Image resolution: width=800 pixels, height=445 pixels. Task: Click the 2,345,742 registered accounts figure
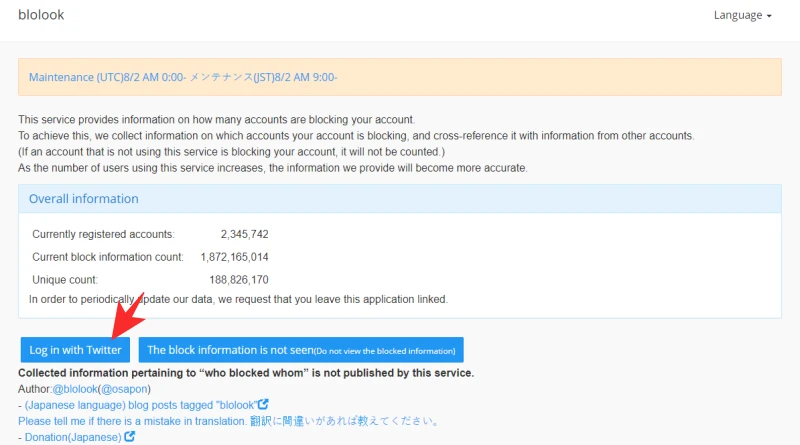[244, 234]
